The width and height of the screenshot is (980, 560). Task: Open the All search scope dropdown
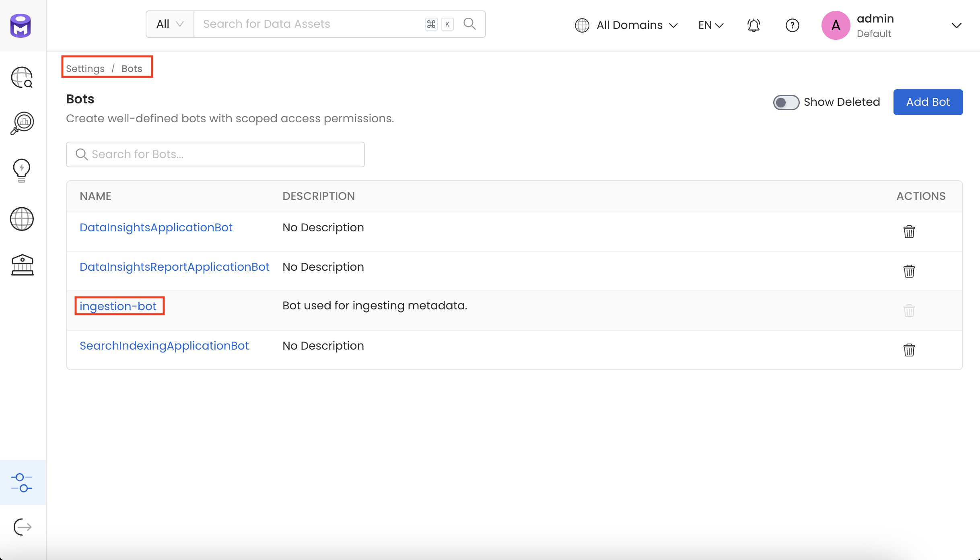(169, 24)
